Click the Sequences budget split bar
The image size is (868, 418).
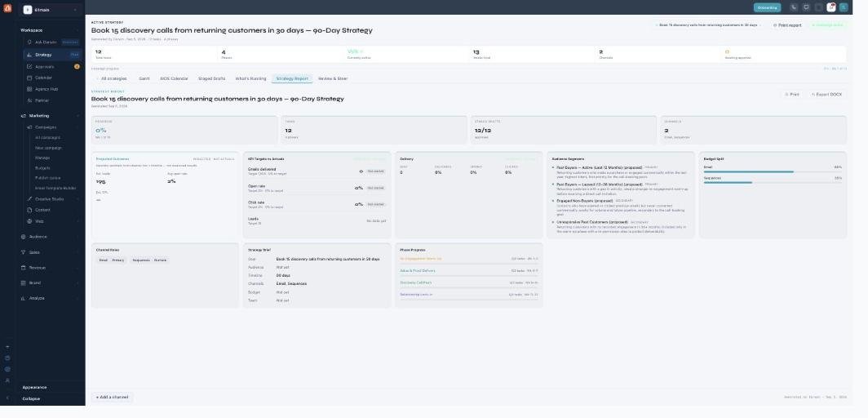(x=773, y=182)
